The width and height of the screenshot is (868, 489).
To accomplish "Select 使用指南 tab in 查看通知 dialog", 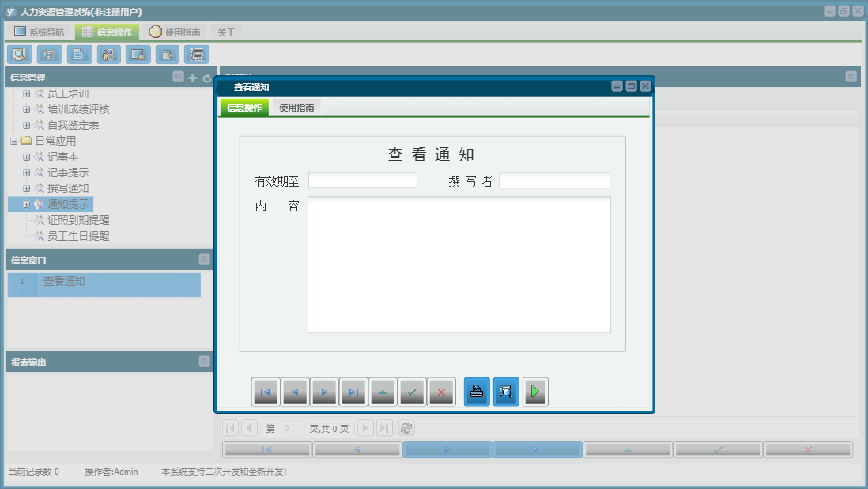I will 296,108.
